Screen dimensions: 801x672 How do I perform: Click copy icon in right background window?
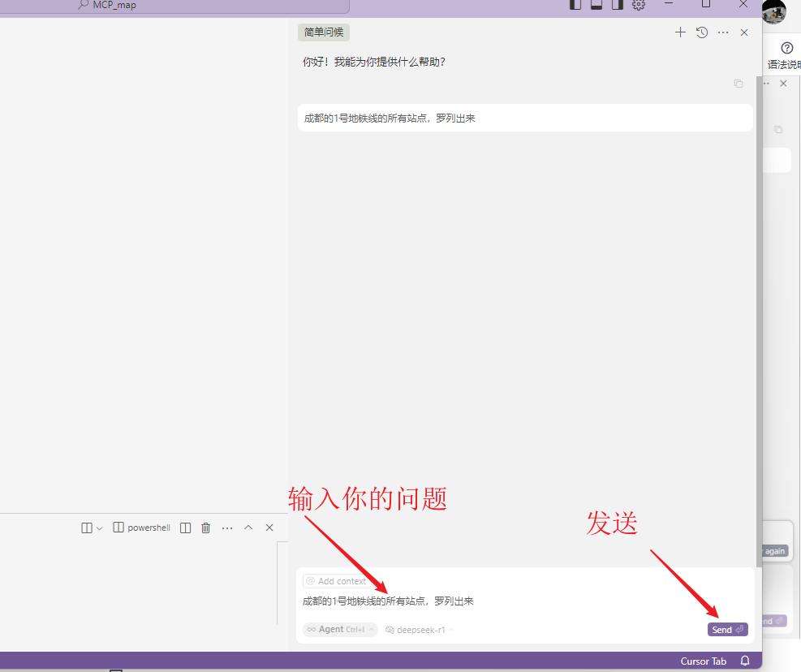pos(778,129)
